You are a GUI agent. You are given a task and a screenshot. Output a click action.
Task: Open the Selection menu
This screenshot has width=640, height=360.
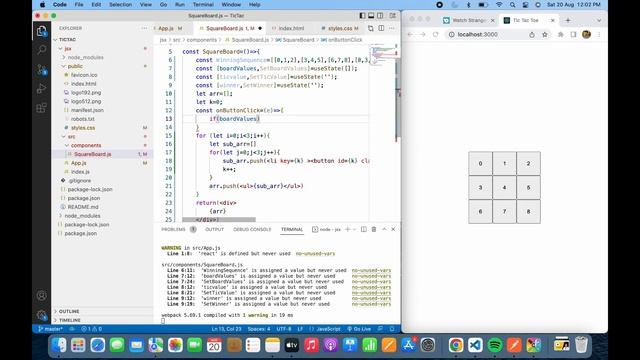coord(120,4)
